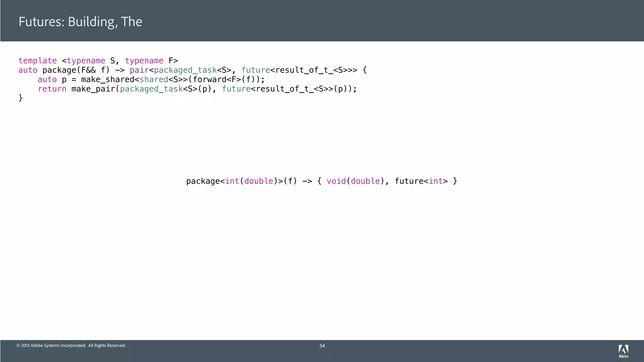
Task: Click the Adobe copyright notice text
Action: (71, 345)
